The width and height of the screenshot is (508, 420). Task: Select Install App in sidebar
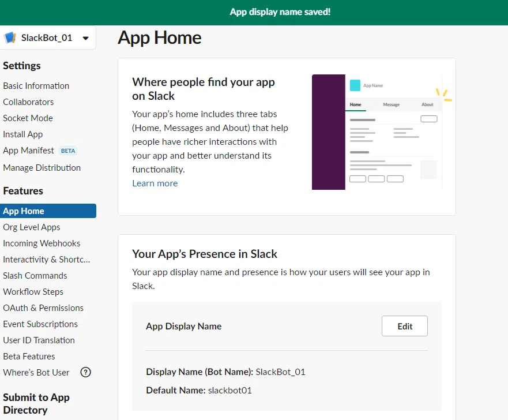(x=22, y=134)
